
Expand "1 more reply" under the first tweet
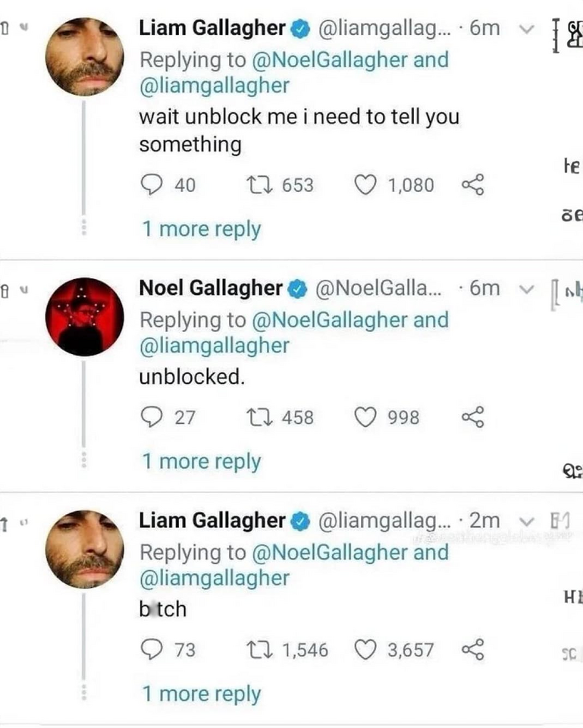click(202, 229)
